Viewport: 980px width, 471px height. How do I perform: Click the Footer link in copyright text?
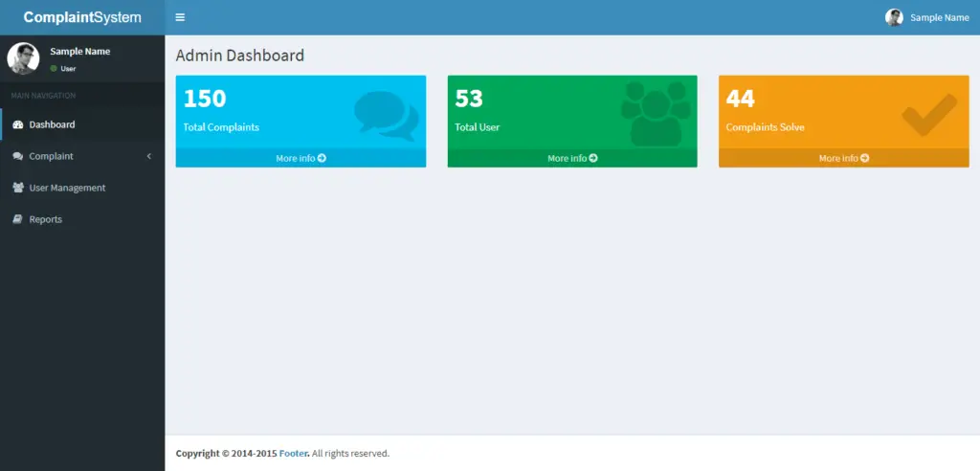point(293,453)
